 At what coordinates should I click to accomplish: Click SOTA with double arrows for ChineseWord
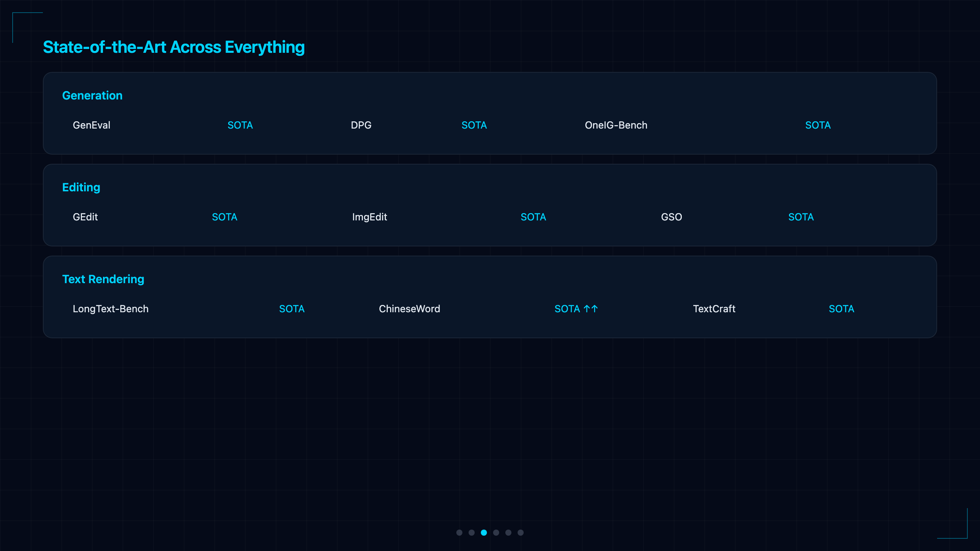[x=576, y=309]
